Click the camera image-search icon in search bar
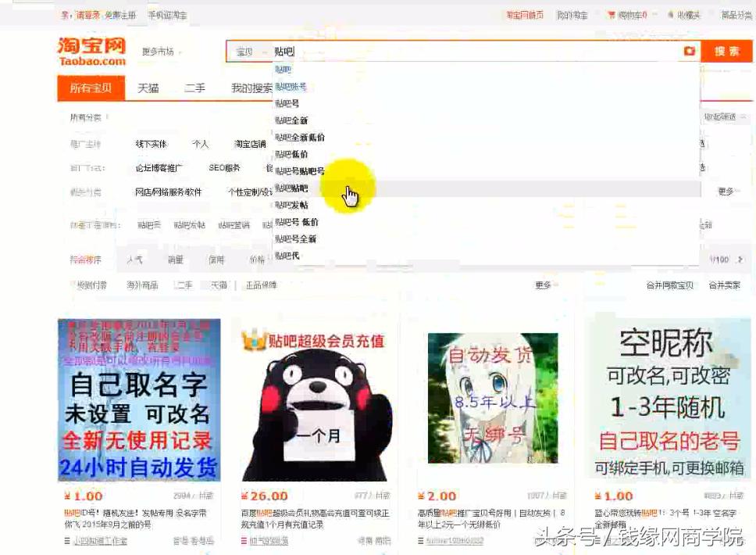The image size is (756, 555). 688,51
